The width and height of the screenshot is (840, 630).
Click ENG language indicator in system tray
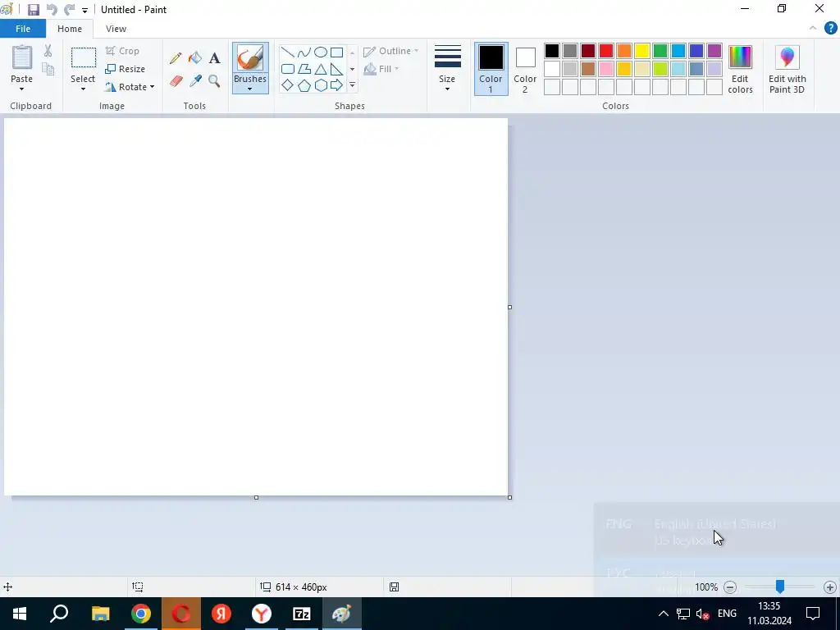tap(727, 614)
